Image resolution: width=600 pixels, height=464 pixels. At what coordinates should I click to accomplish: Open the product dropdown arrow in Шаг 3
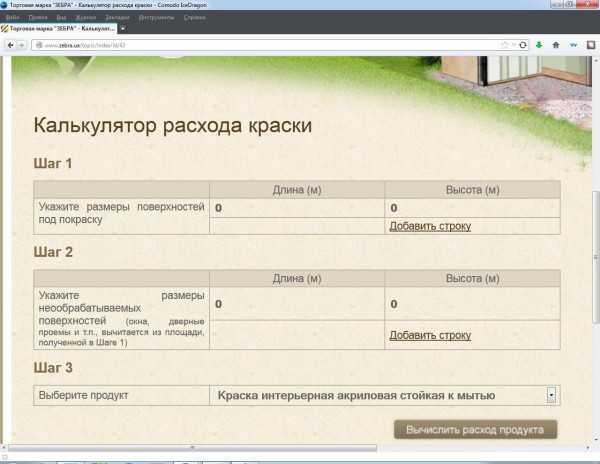550,395
